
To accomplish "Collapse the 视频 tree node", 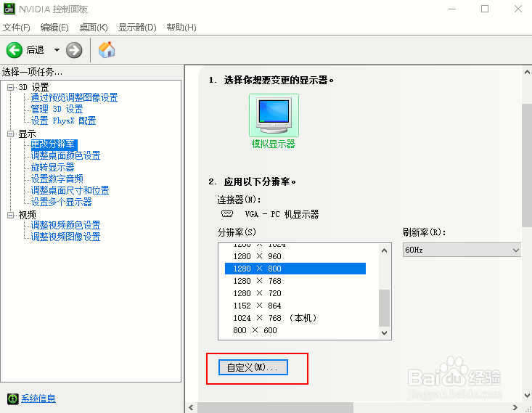I will [x=10, y=215].
